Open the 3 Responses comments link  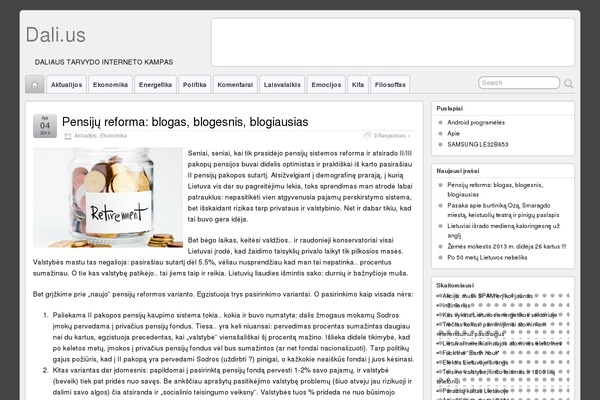tap(392, 136)
